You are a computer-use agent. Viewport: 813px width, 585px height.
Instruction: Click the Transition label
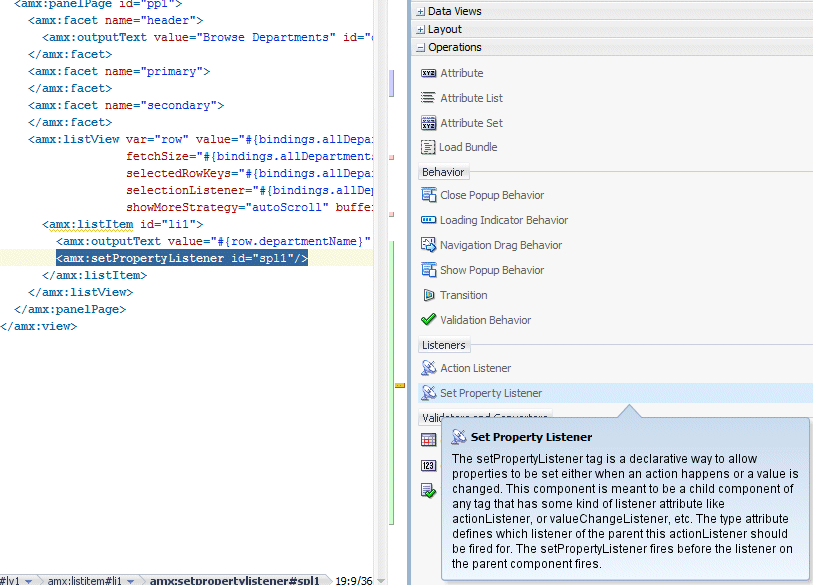[464, 295]
